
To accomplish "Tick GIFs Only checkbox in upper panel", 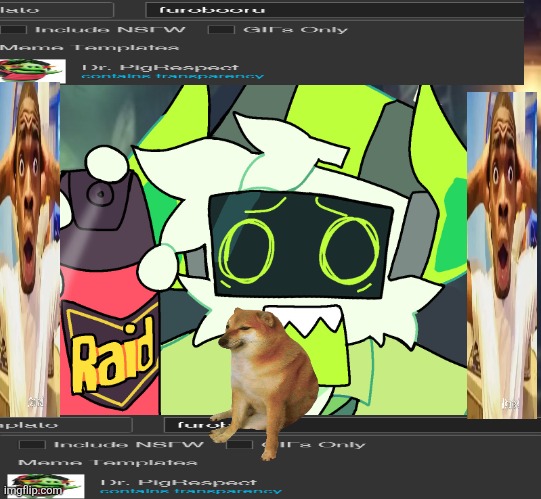I will tap(221, 30).
